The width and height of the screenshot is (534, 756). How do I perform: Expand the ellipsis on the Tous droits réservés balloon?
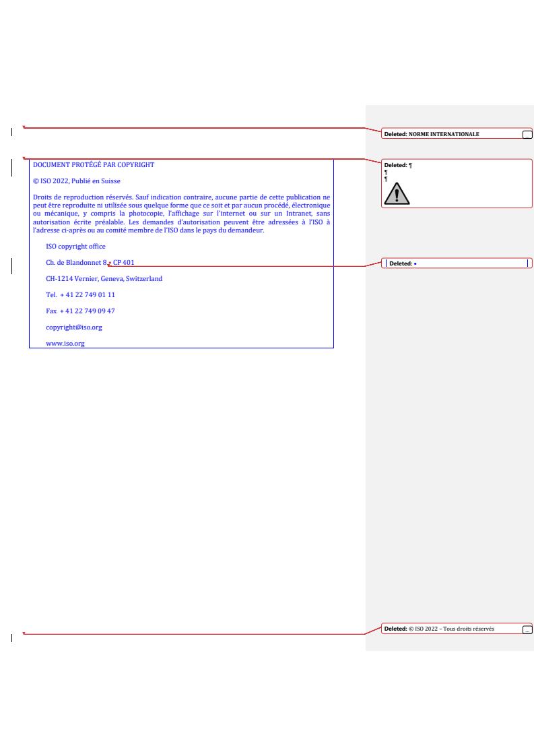point(527,629)
